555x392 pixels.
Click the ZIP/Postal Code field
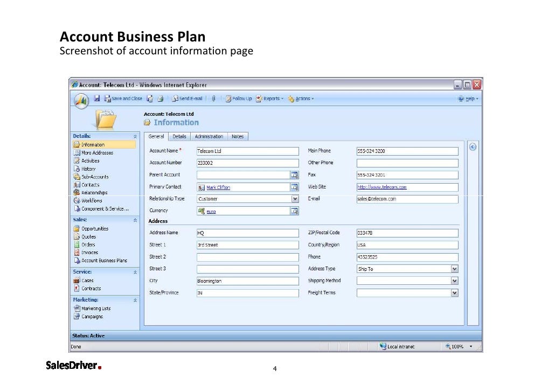point(407,233)
